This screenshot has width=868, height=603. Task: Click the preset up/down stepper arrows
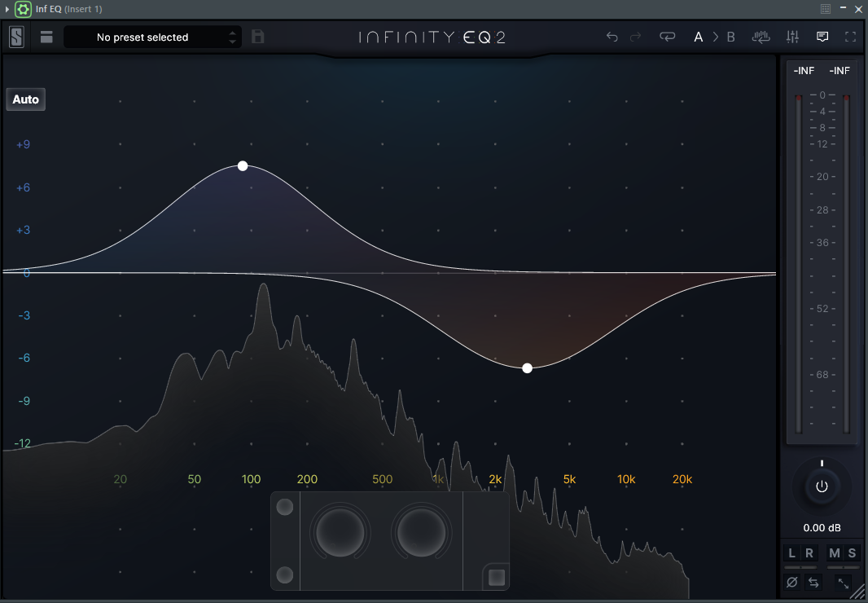click(233, 37)
